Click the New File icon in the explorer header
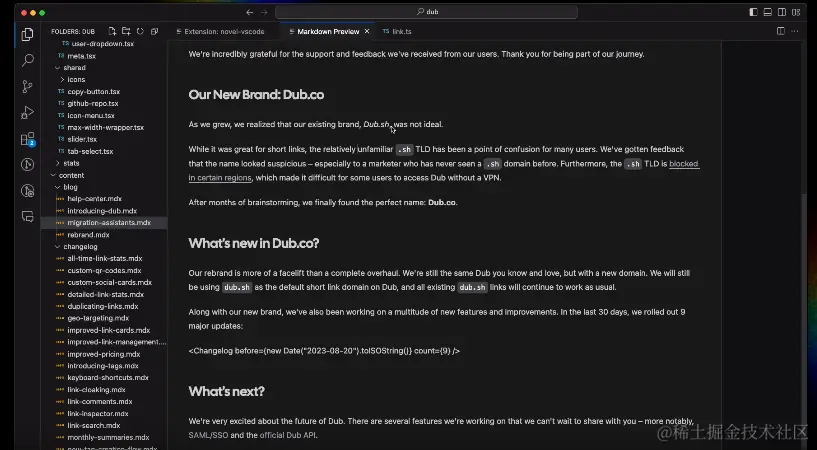Viewport: 817px width, 450px height. 112,31
